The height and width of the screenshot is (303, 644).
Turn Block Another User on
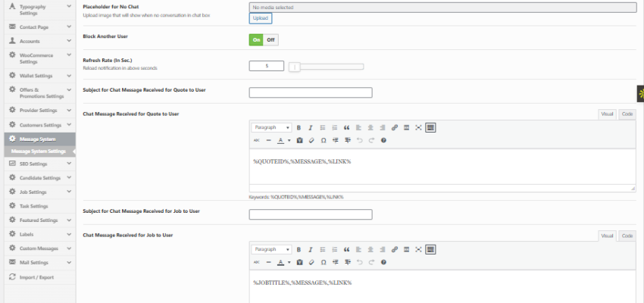click(257, 39)
